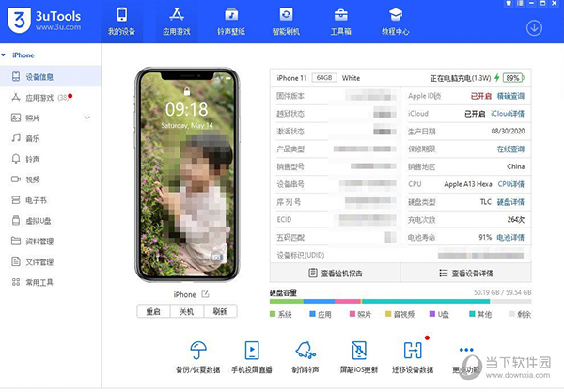Select 照片 in the sidebar
Screen dimensions: 564x392
point(51,118)
